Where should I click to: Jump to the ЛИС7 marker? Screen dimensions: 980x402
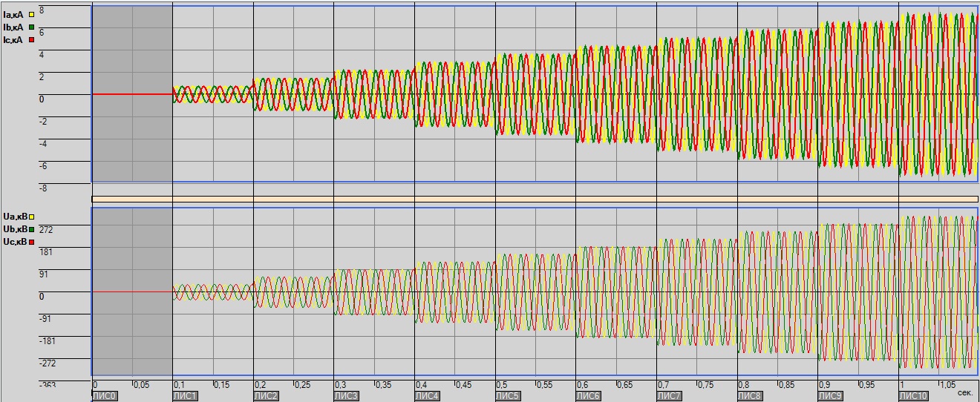(670, 397)
